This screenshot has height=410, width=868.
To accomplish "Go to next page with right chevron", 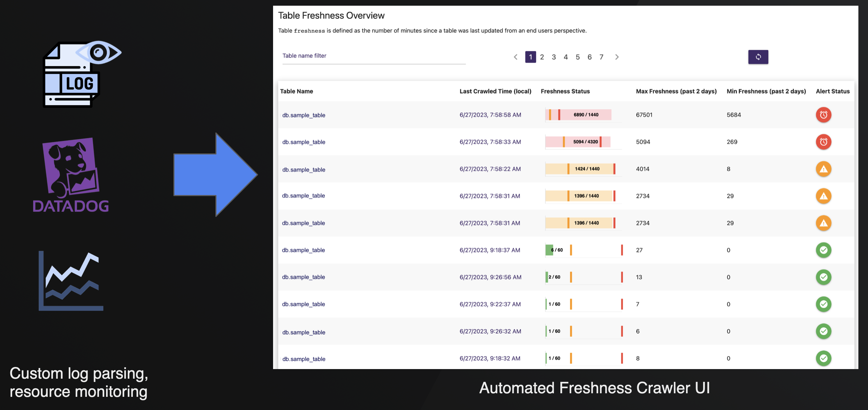I will click(617, 57).
